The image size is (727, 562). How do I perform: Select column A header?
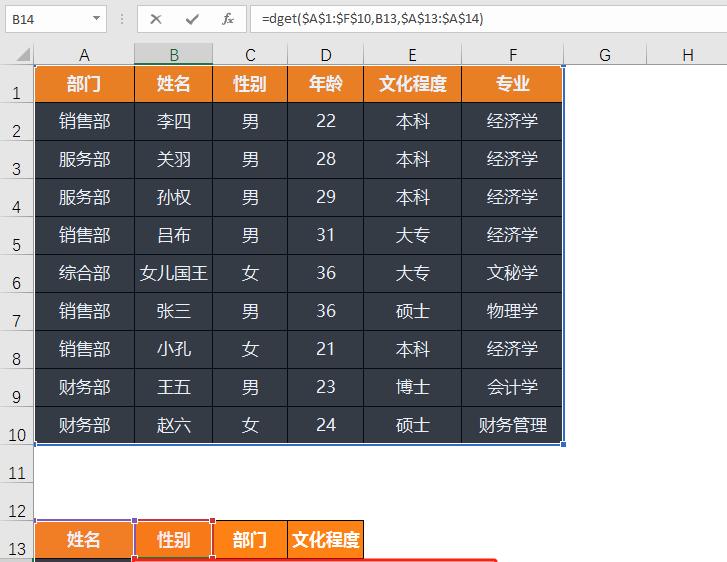coord(84,54)
